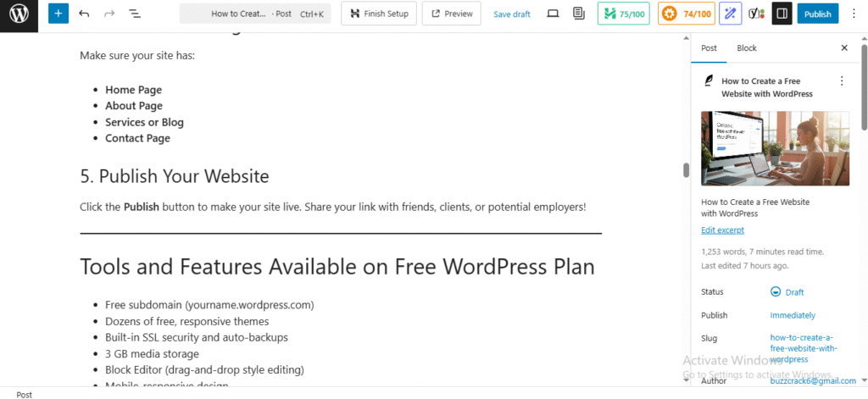The image size is (868, 399).
Task: Click the Status label in sidebar
Action: point(712,291)
